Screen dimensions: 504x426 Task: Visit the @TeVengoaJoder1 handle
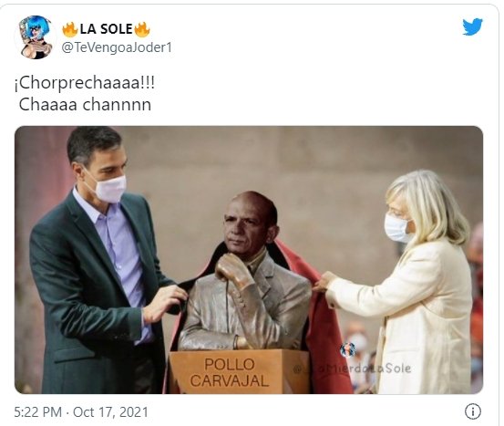[117, 47]
